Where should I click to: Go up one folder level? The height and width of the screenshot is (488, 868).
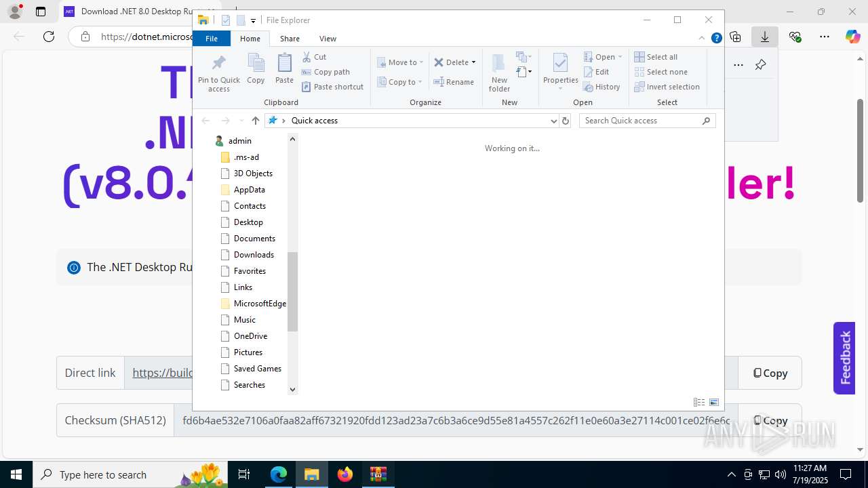pos(255,121)
